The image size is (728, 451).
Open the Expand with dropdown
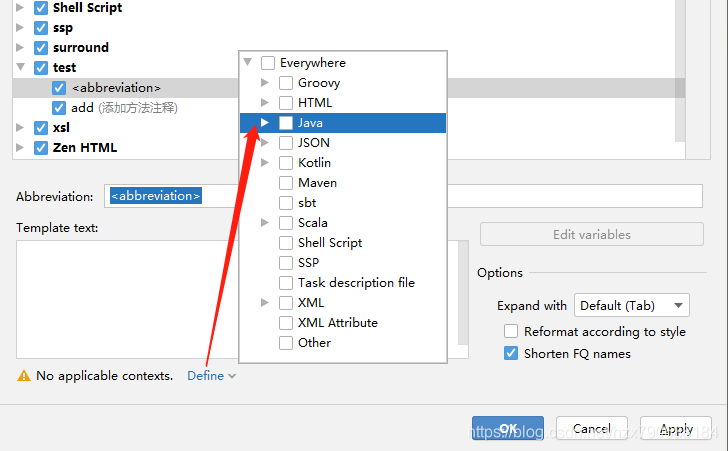631,306
